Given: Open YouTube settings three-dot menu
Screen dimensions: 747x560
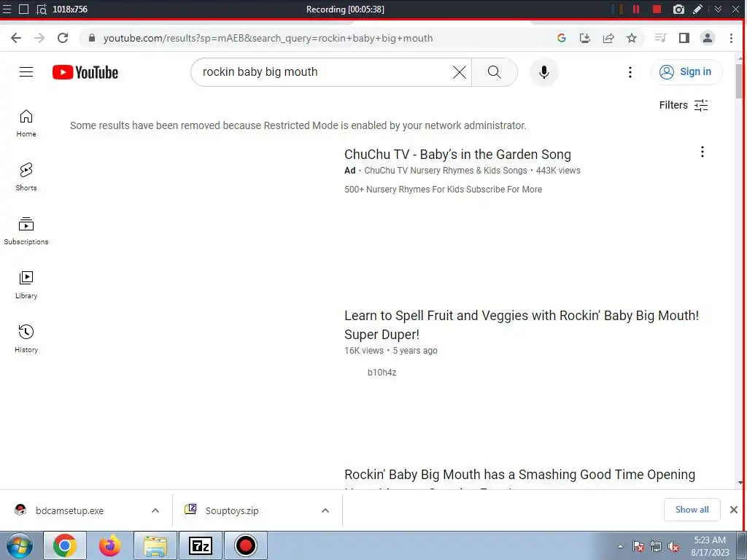Looking at the screenshot, I should pyautogui.click(x=630, y=72).
